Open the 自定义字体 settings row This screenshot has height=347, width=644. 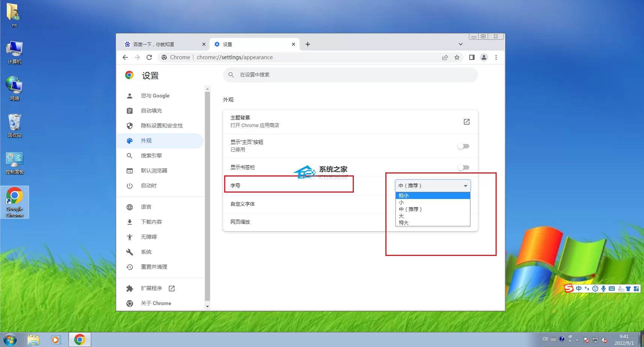pos(350,204)
